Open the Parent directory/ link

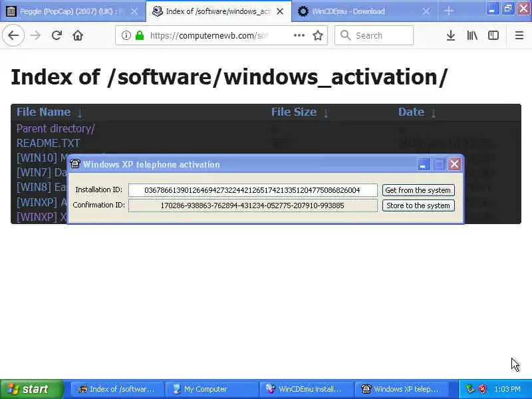[56, 128]
